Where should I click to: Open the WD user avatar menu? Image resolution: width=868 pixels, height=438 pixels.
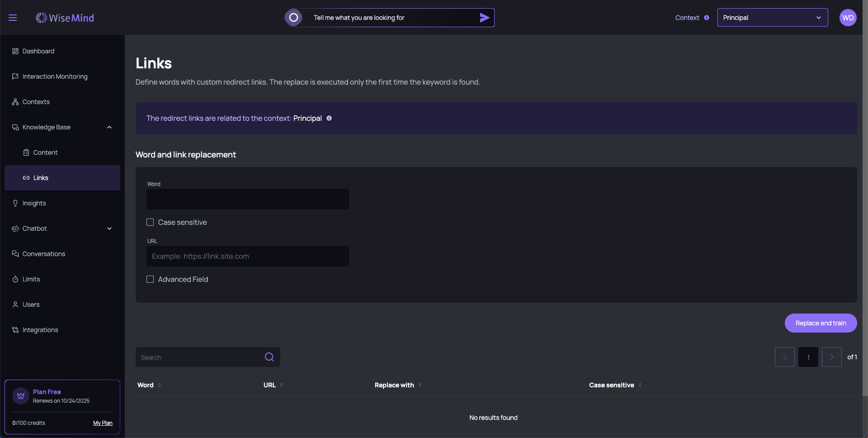848,18
